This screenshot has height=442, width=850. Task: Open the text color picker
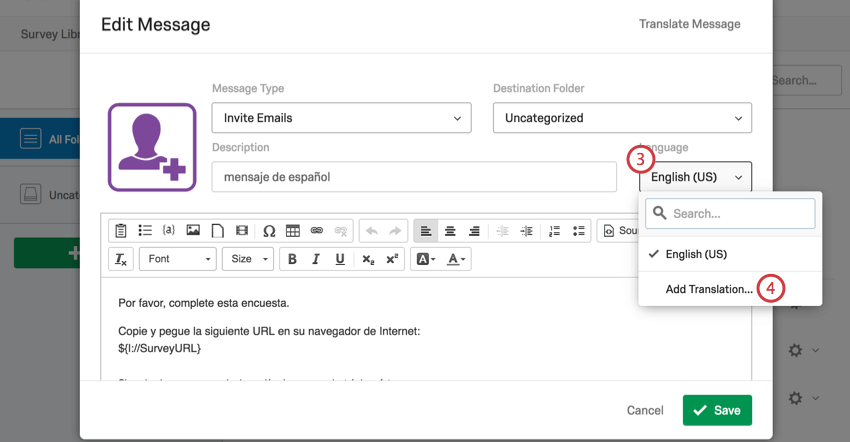click(x=455, y=259)
